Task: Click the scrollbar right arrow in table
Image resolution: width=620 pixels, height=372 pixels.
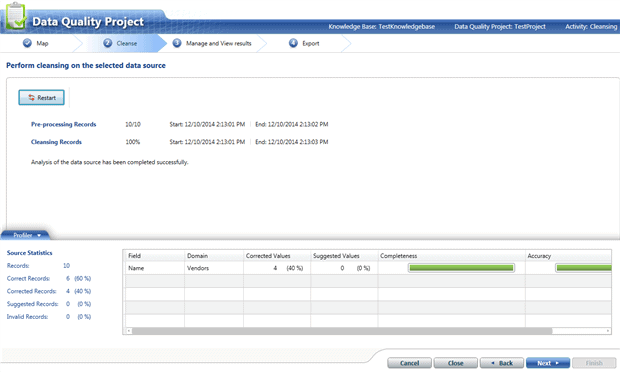Action: click(x=608, y=331)
